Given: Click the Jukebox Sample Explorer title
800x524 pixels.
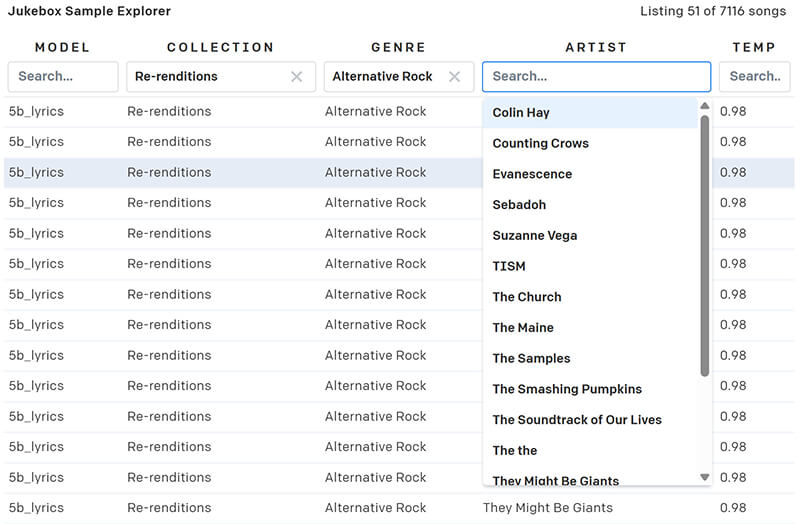Looking at the screenshot, I should click(x=90, y=12).
